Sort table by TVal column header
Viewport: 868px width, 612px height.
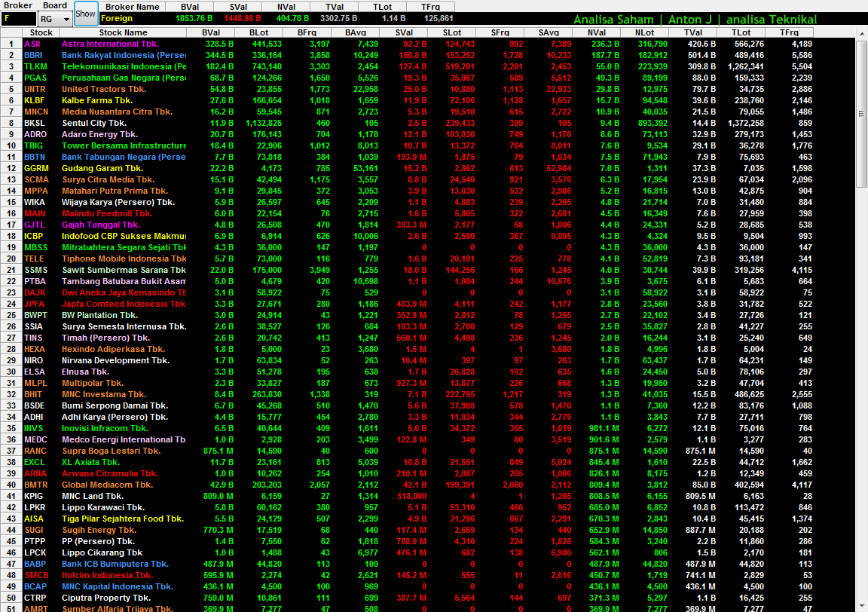pos(692,32)
